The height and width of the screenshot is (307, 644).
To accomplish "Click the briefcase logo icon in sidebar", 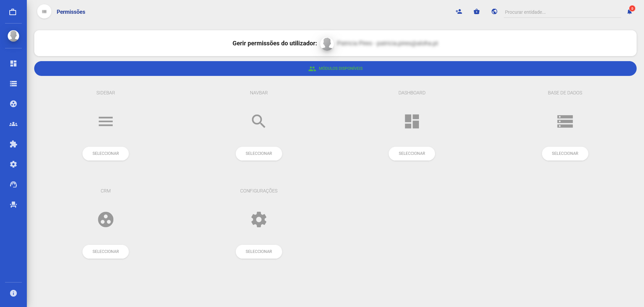I will [13, 12].
